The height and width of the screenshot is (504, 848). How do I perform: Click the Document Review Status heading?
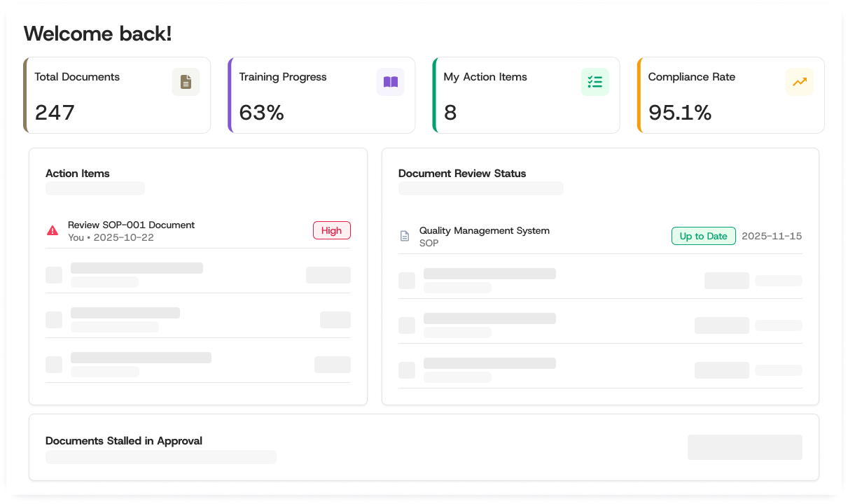coord(462,174)
